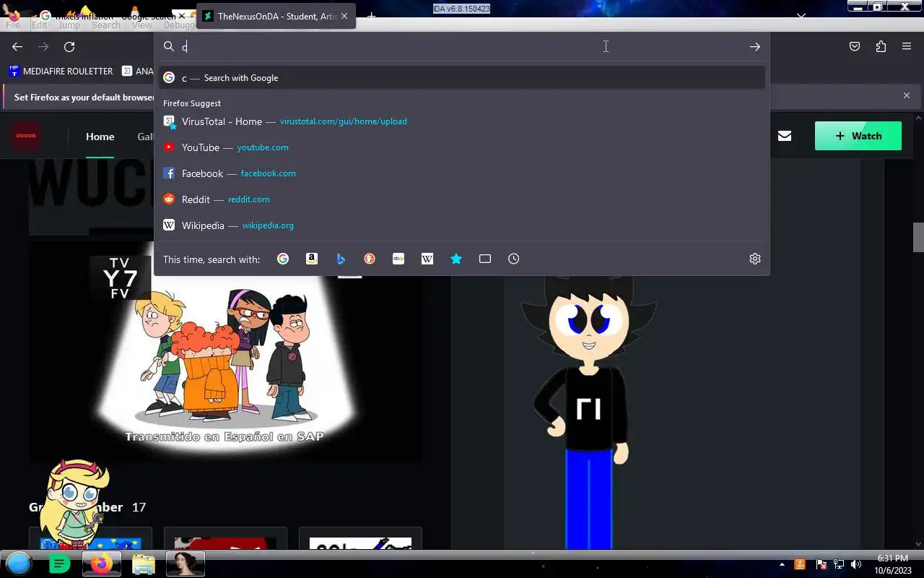The image size is (924, 578).
Task: Open the DeviantArt messages envelope icon
Action: [785, 136]
